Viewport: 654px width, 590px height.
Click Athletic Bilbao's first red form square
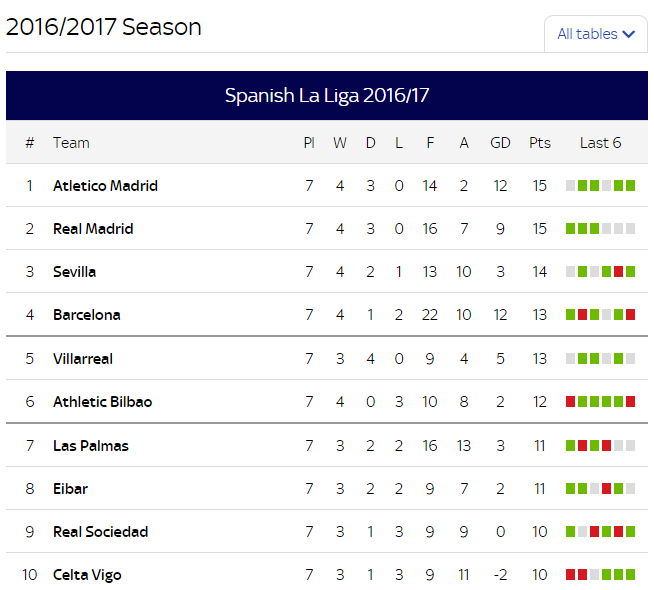click(x=570, y=402)
